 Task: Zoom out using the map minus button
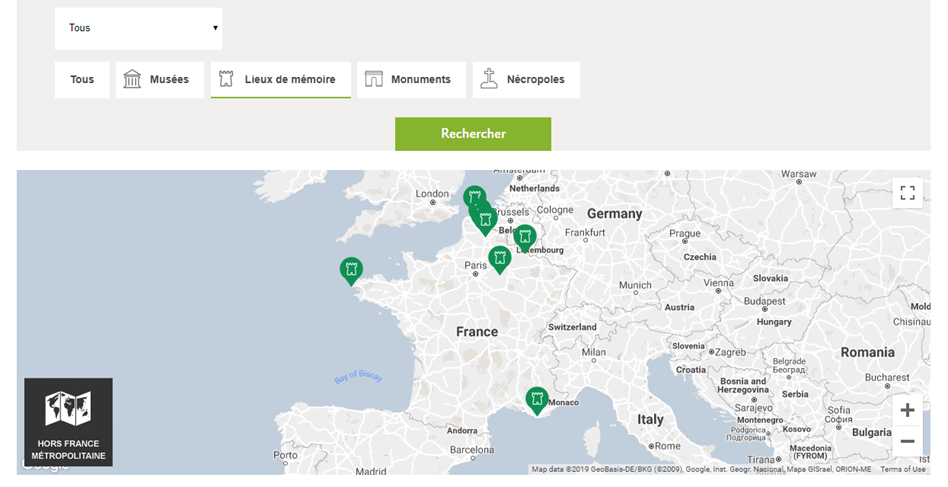point(907,441)
